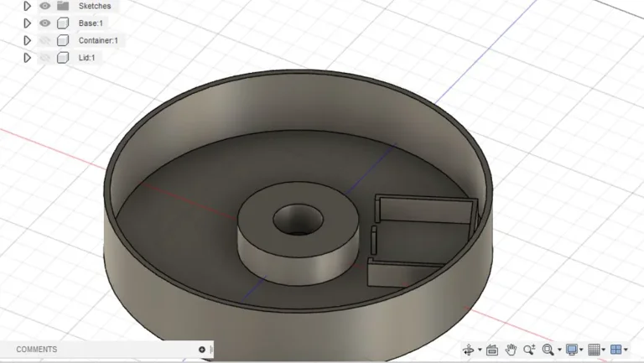644x363 pixels.
Task: Open the Orbit type dropdown arrow
Action: (x=480, y=350)
